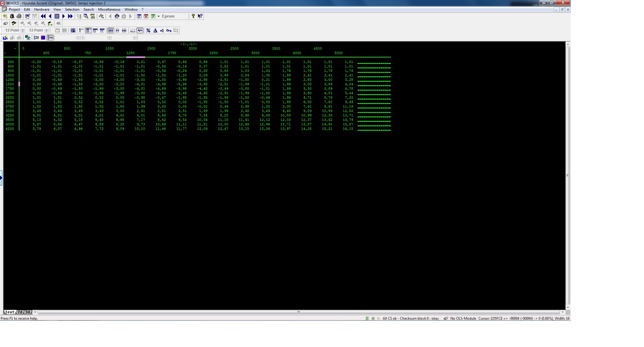The width and height of the screenshot is (644, 347).
Task: Open the Hardware menu
Action: pyautogui.click(x=42, y=10)
